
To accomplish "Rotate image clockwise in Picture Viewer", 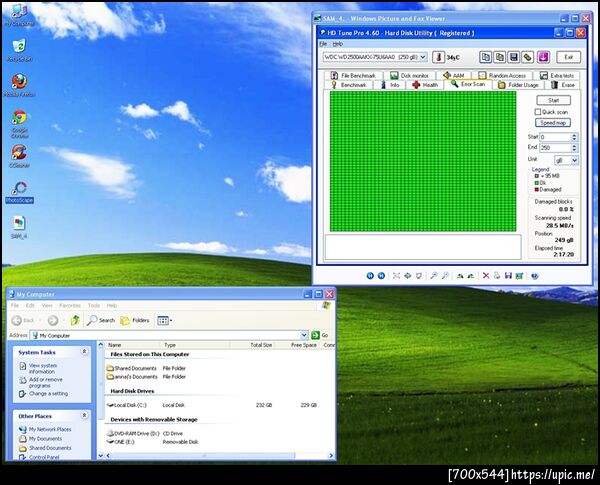I will pyautogui.click(x=460, y=276).
